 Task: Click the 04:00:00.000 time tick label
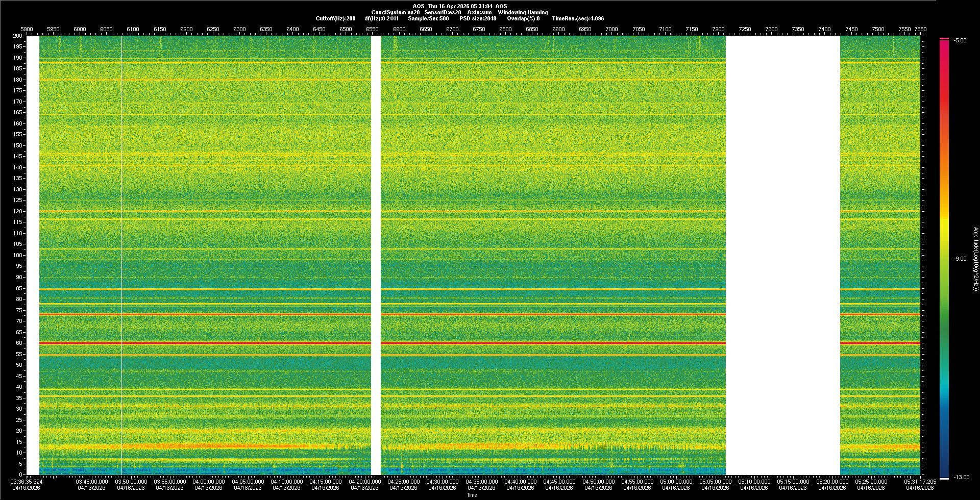click(x=209, y=481)
